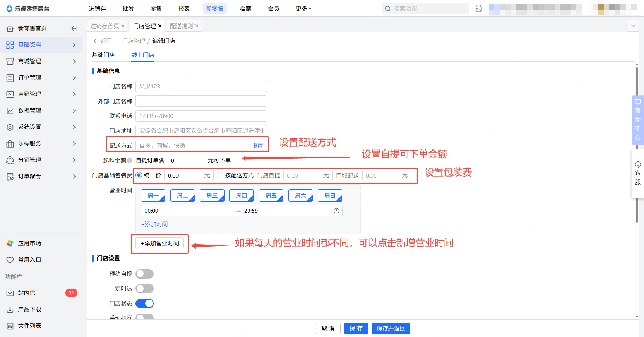
Task: Click the 保存 button
Action: coord(356,329)
